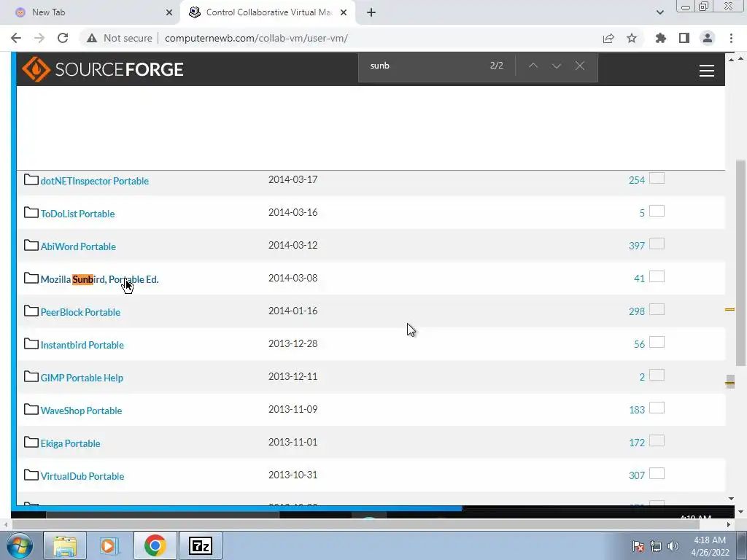Screen dimensions: 747x560
Task: Go forward in browser history
Action: tap(39, 38)
